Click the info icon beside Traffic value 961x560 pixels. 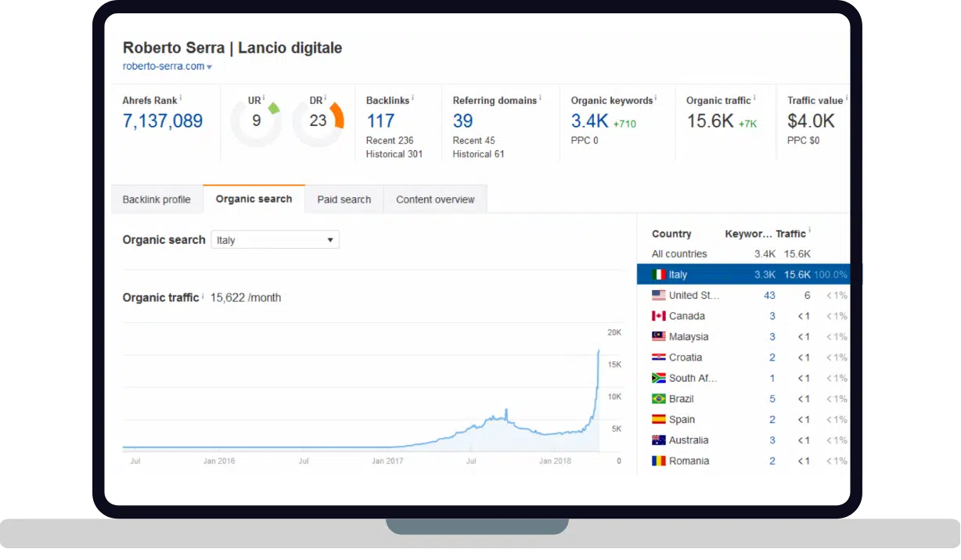tap(847, 98)
